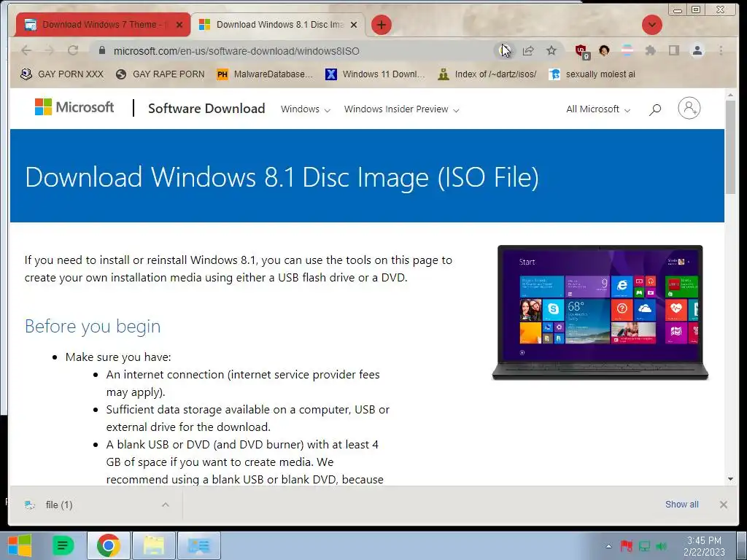Open the Chrome three-dot menu

(x=721, y=50)
